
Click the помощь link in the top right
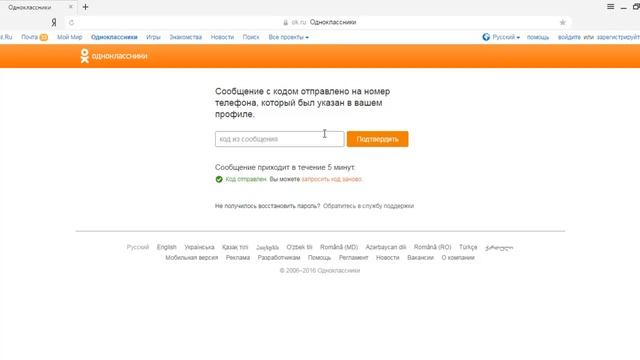tap(538, 37)
